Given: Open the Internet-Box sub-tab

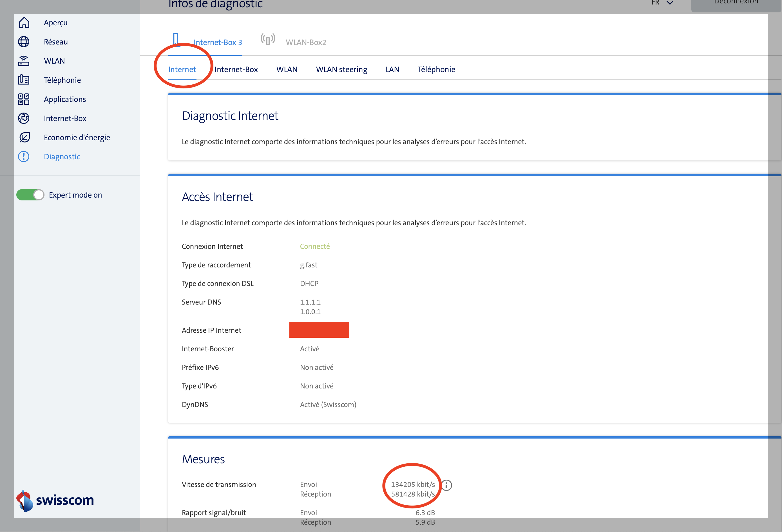Looking at the screenshot, I should point(236,69).
